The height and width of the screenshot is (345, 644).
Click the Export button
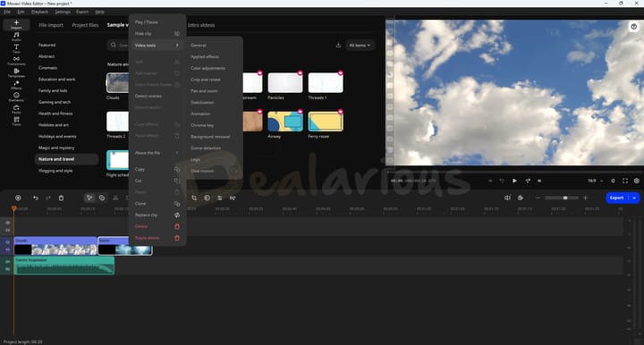click(x=617, y=198)
